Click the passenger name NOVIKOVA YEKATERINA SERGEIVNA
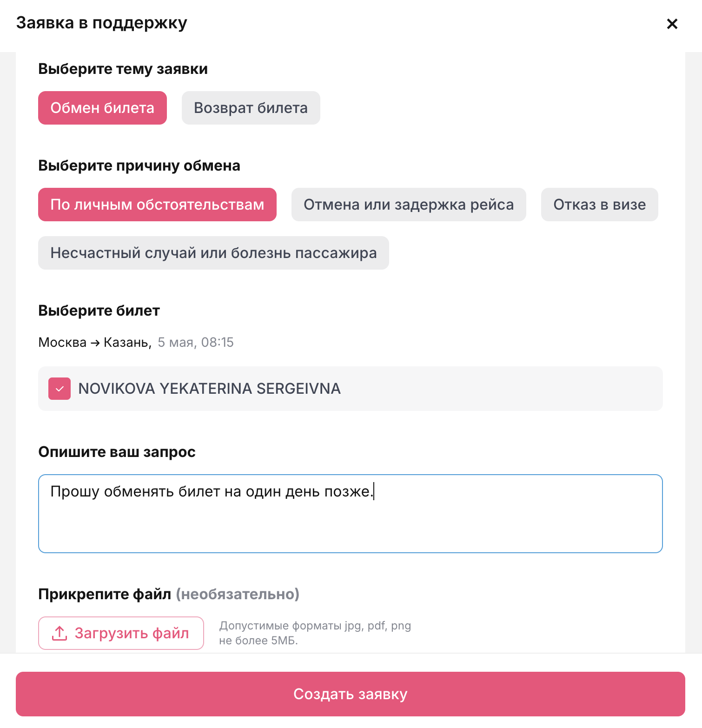The height and width of the screenshot is (728, 702). pos(209,389)
